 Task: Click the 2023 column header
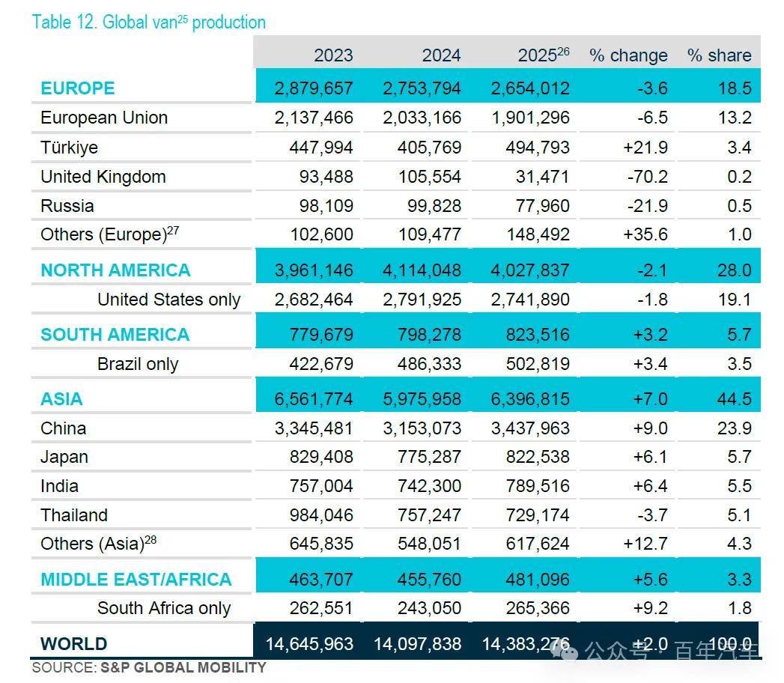point(333,55)
